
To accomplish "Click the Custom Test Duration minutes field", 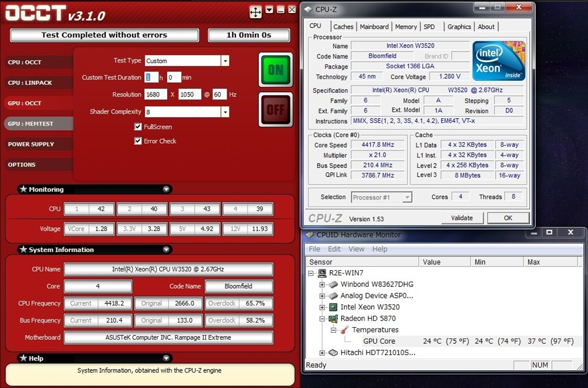I will pyautogui.click(x=174, y=77).
